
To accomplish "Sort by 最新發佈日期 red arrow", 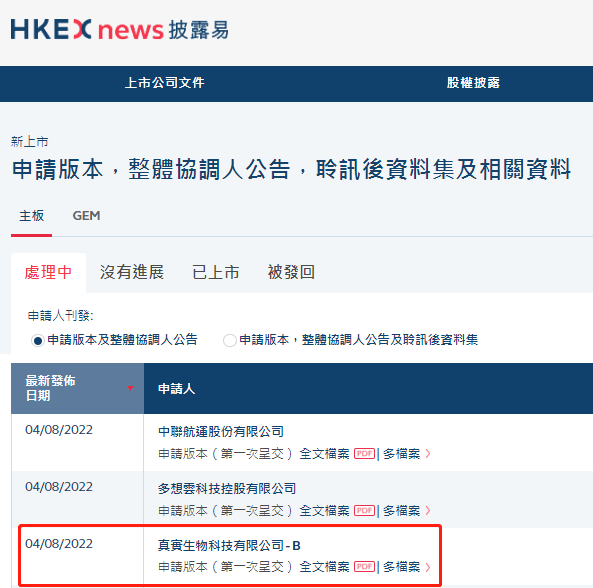I will (130, 388).
